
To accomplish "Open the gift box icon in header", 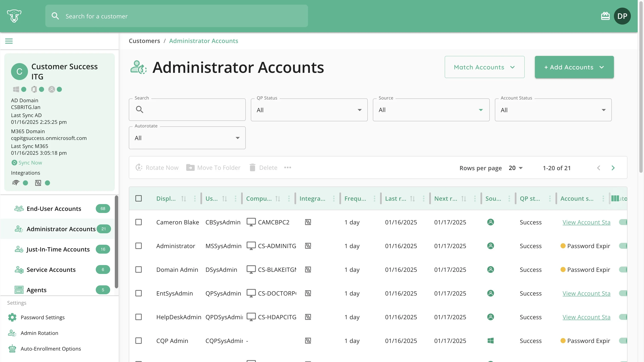I will tap(605, 16).
